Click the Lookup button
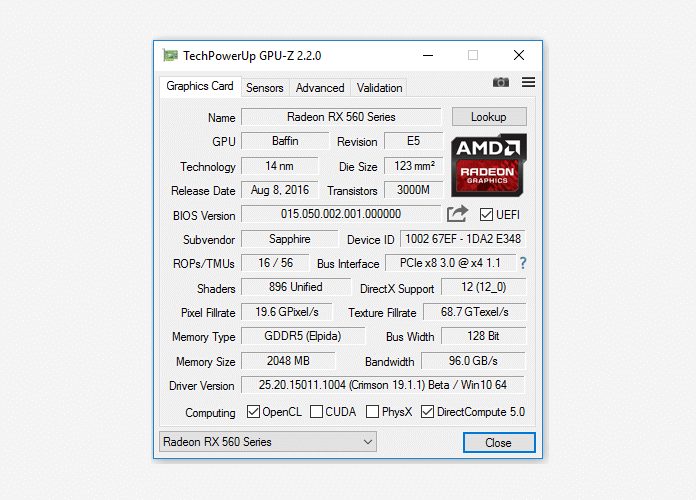 point(489,117)
